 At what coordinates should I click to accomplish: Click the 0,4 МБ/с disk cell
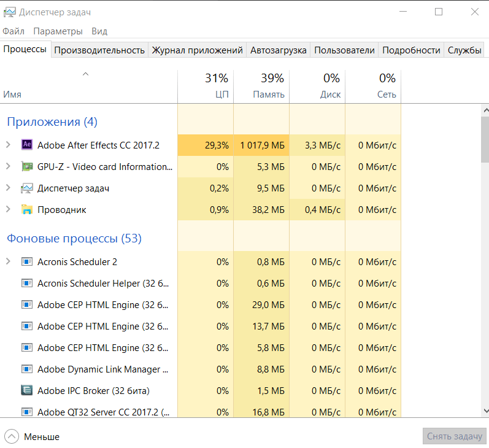point(317,210)
